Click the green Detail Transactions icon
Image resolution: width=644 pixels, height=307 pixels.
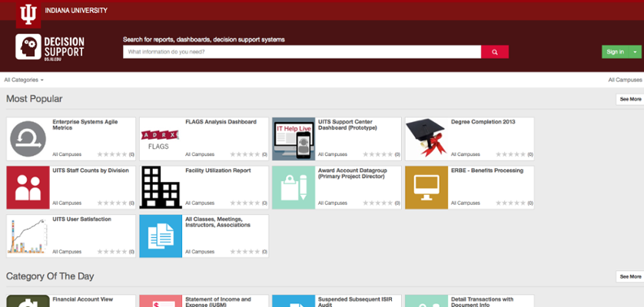coord(427,302)
